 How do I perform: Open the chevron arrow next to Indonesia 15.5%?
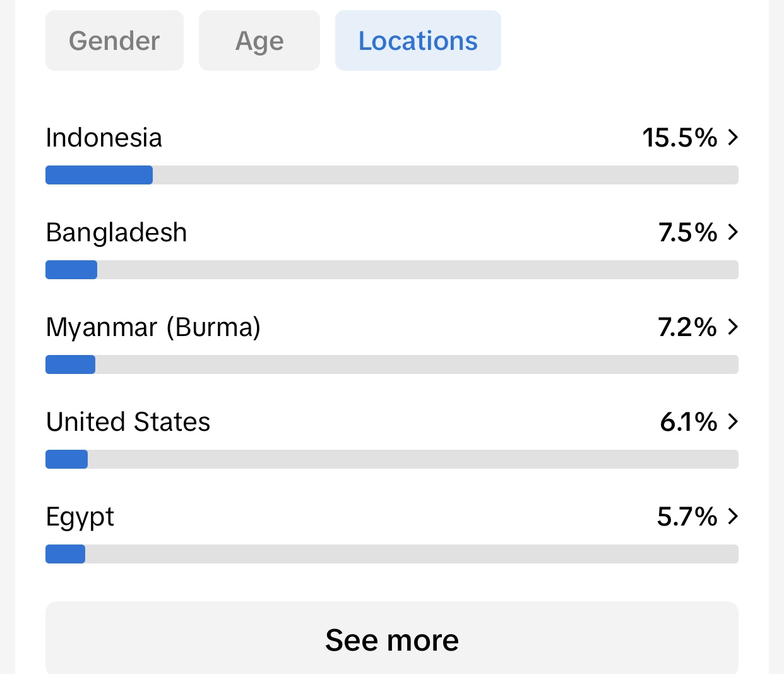[733, 137]
